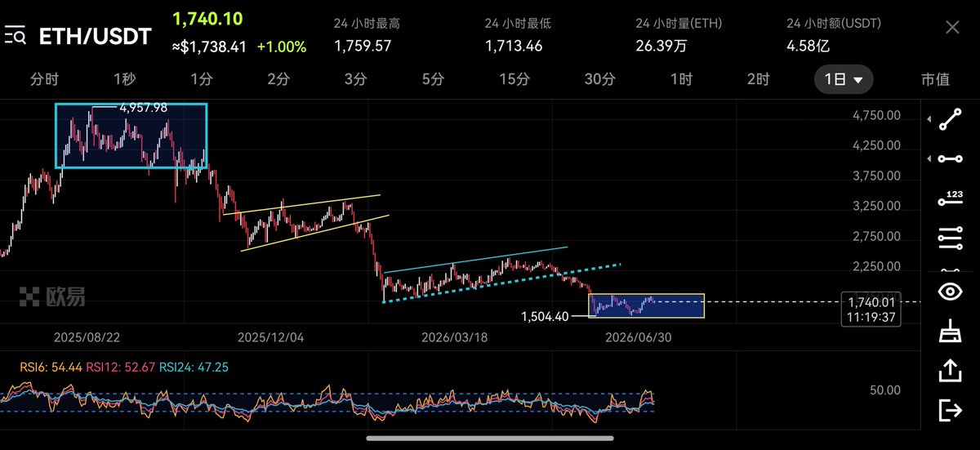Share the chart using upload icon

951,371
